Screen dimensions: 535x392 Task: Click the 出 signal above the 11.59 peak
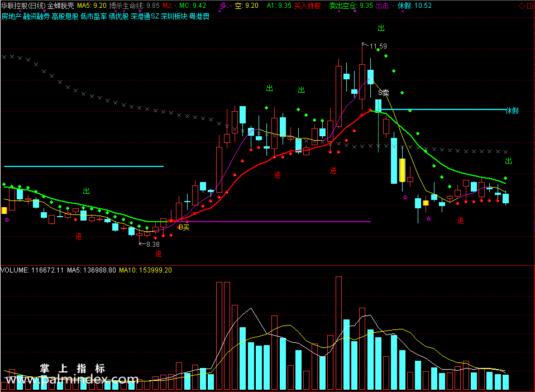381,28
